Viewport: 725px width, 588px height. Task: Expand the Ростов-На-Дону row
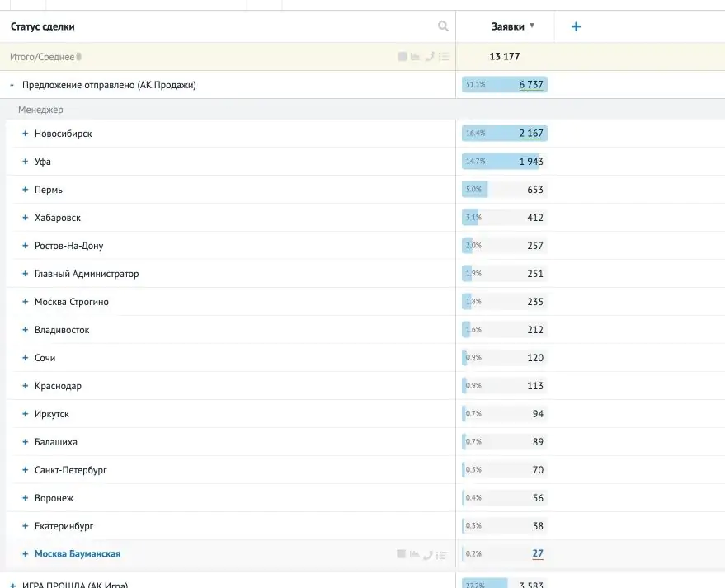click(26, 246)
